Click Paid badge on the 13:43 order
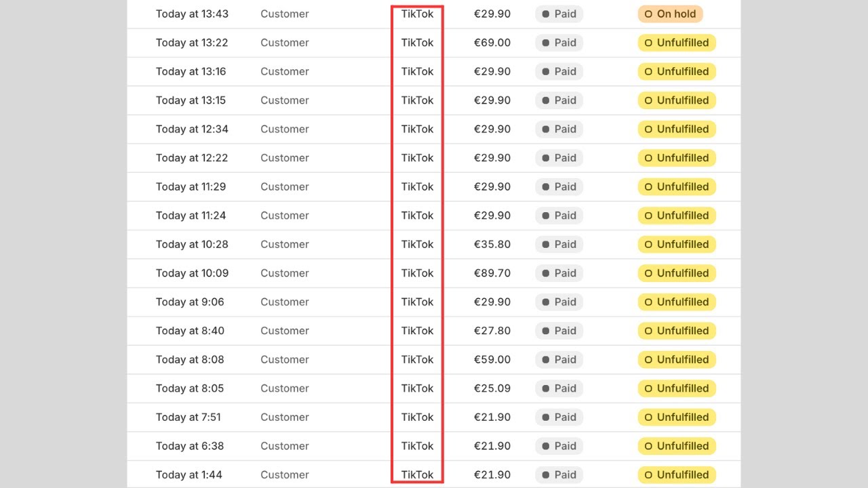The image size is (868, 488). pyautogui.click(x=559, y=14)
